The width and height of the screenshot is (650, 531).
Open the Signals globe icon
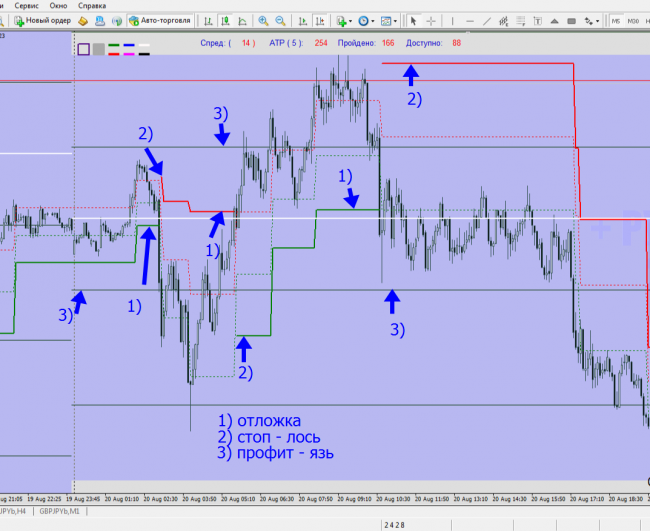point(117,21)
